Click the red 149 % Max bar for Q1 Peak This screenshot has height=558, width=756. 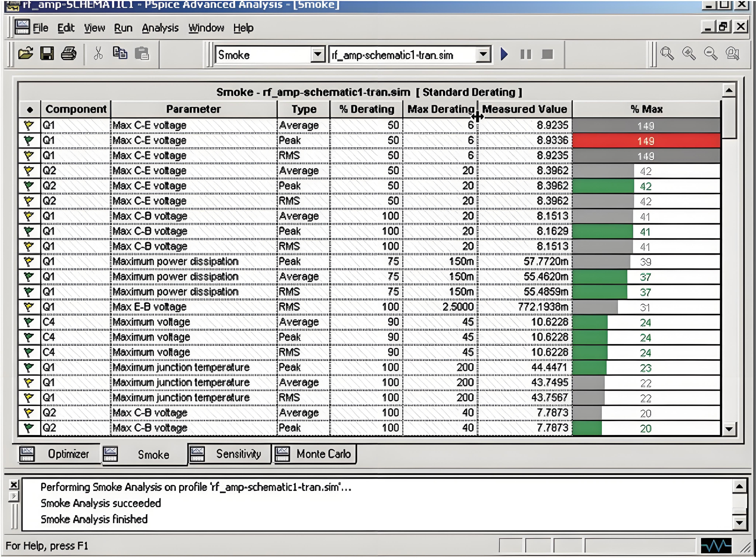click(x=646, y=141)
